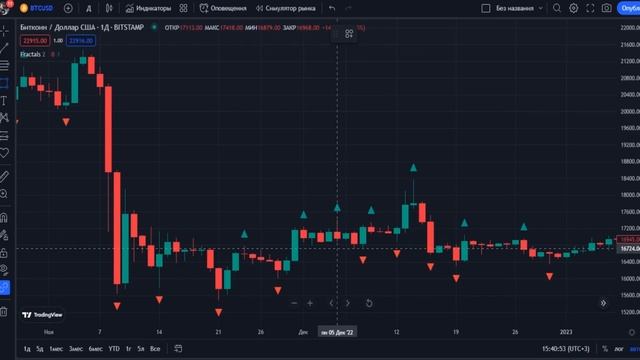Click the red sell price 22915.00 button
The image size is (640, 360).
35,41
